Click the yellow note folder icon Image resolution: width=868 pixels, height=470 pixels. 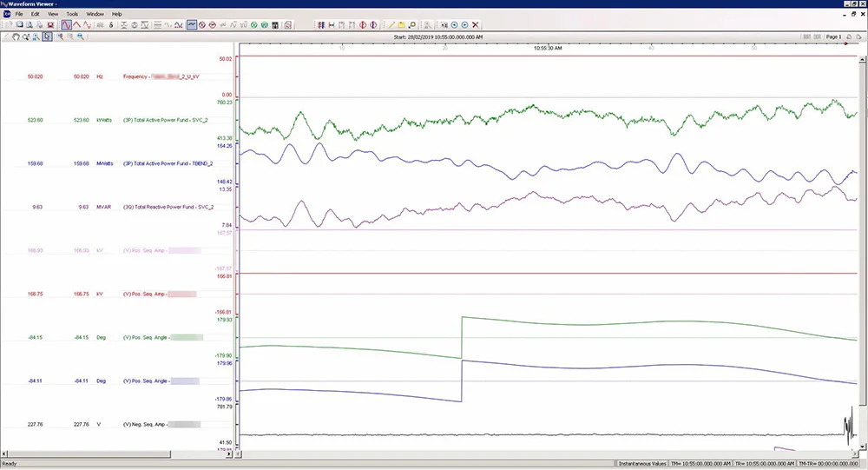[401, 25]
